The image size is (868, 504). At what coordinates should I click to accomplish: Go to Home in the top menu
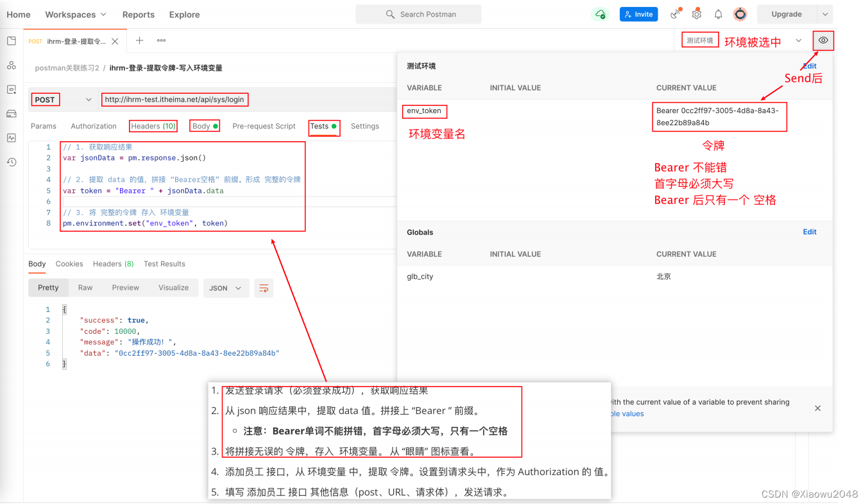(x=19, y=14)
